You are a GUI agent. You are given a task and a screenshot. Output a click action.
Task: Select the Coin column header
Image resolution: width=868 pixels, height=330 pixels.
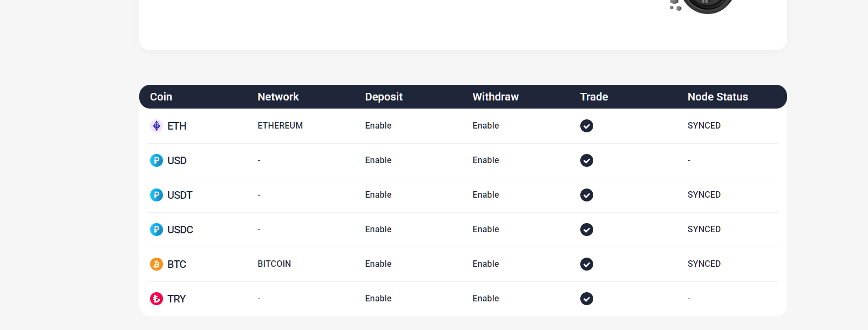tap(161, 97)
